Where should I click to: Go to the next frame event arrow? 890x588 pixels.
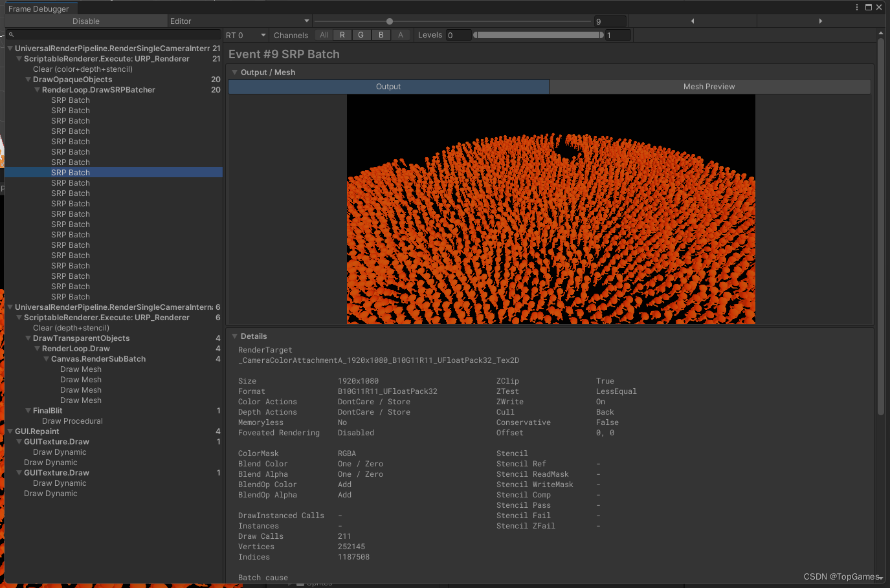tap(820, 21)
